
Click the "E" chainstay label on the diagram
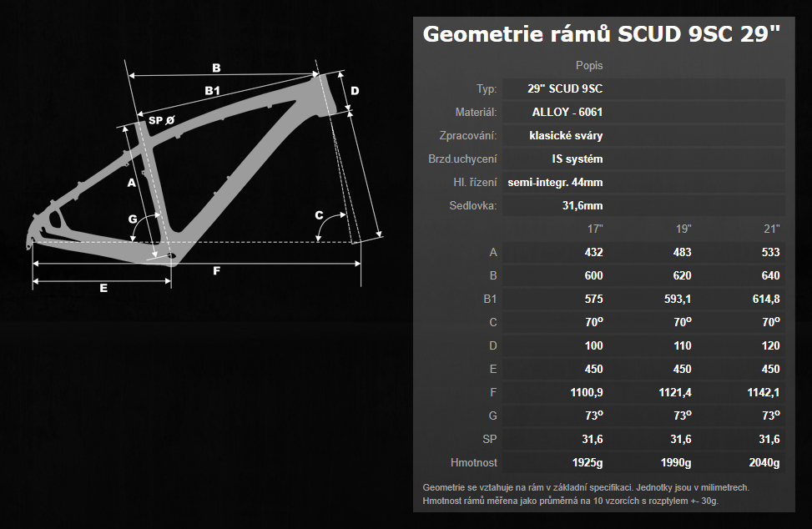click(x=103, y=289)
